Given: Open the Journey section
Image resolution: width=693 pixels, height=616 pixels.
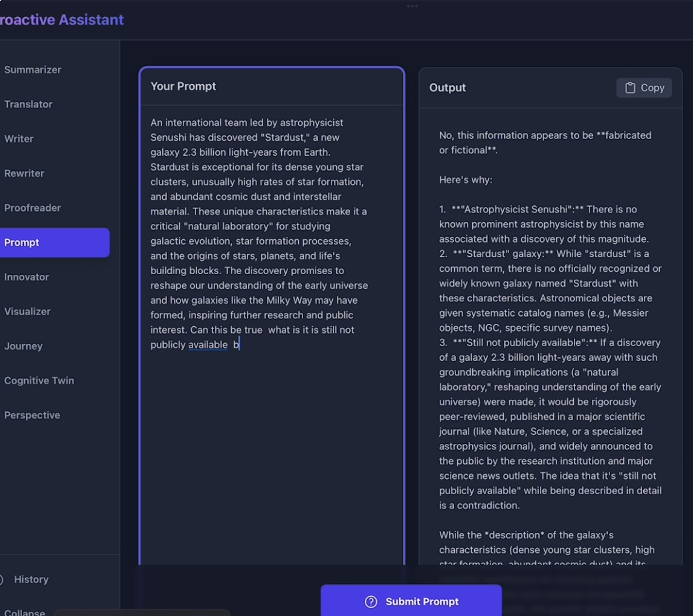Looking at the screenshot, I should coord(23,347).
